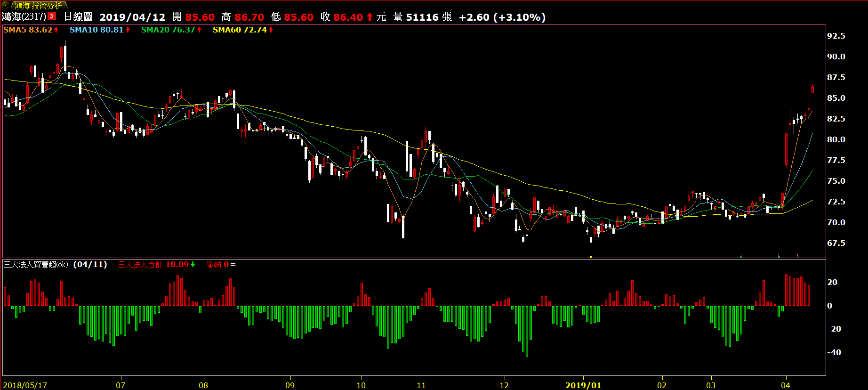
Task: Click the red number 3 badge
Action: (52, 16)
